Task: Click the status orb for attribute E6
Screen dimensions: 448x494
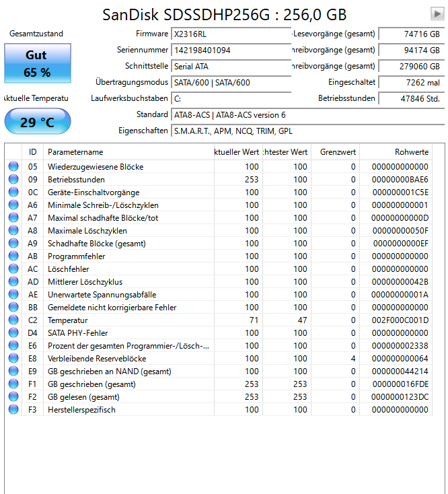Action: (13, 345)
